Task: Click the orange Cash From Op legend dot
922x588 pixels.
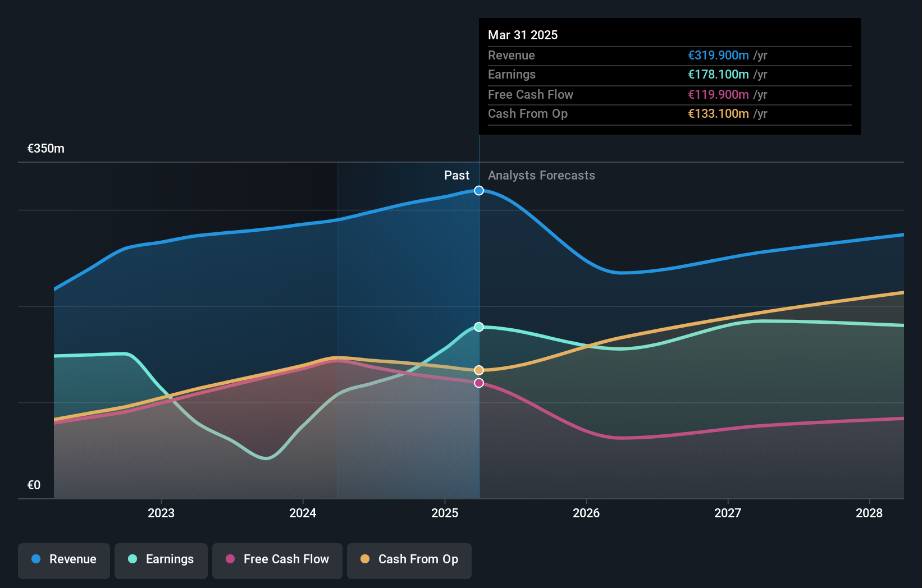Action: point(365,559)
